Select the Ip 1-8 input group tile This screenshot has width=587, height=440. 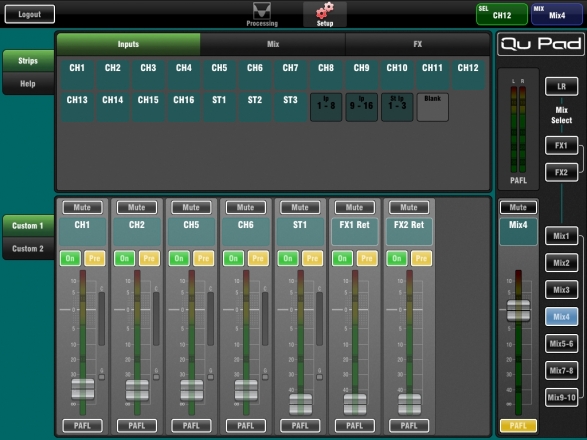pyautogui.click(x=326, y=107)
